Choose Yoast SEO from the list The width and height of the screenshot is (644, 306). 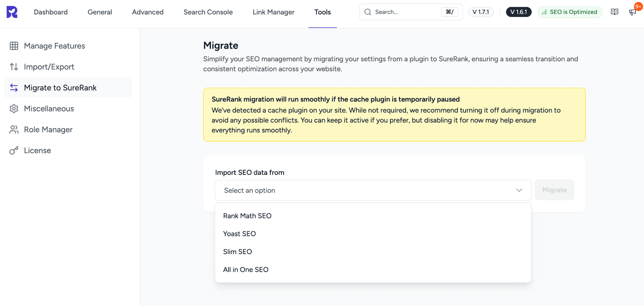coord(373,234)
